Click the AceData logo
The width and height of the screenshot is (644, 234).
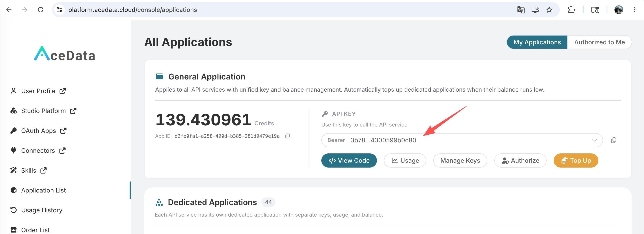point(65,54)
